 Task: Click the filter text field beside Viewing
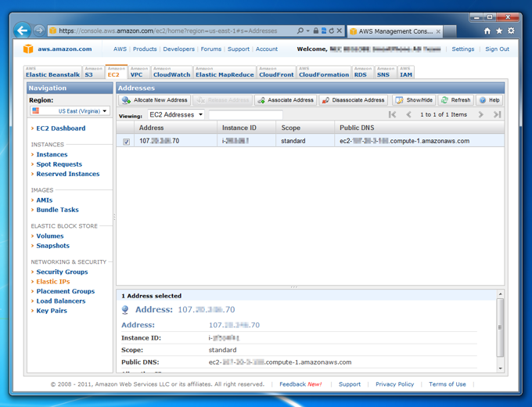(x=246, y=115)
